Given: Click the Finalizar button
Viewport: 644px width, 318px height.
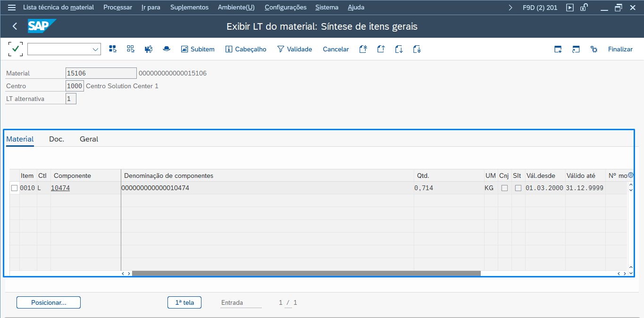Looking at the screenshot, I should pos(620,49).
